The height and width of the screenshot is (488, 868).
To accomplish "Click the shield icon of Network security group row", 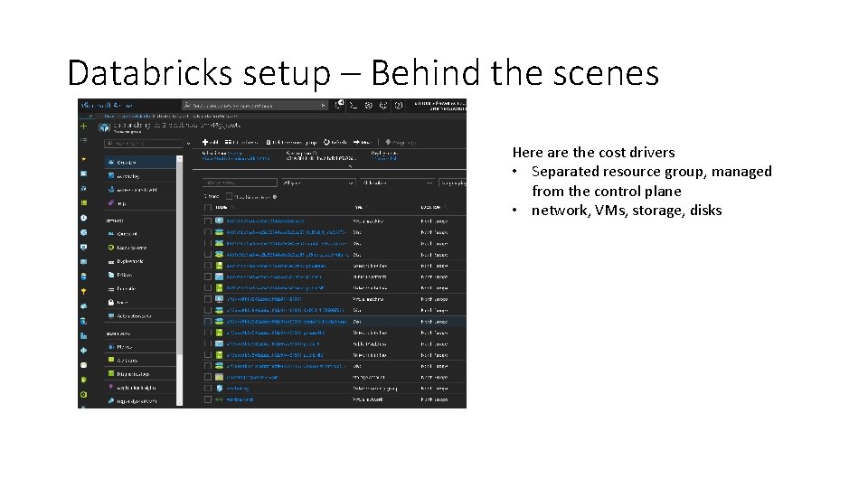I will pos(219,388).
